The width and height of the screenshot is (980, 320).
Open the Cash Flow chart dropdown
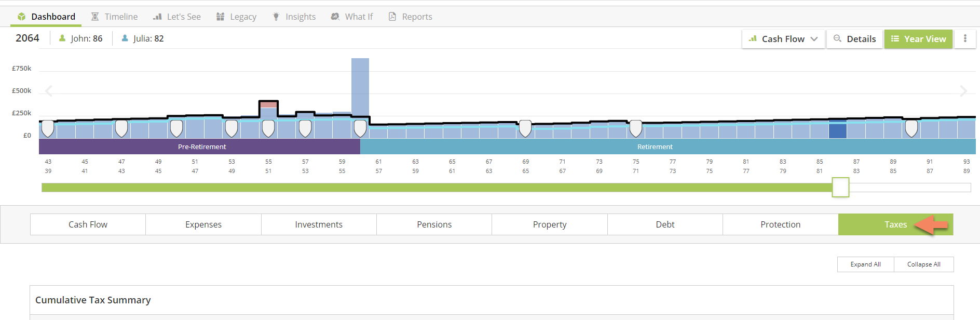pyautogui.click(x=783, y=39)
